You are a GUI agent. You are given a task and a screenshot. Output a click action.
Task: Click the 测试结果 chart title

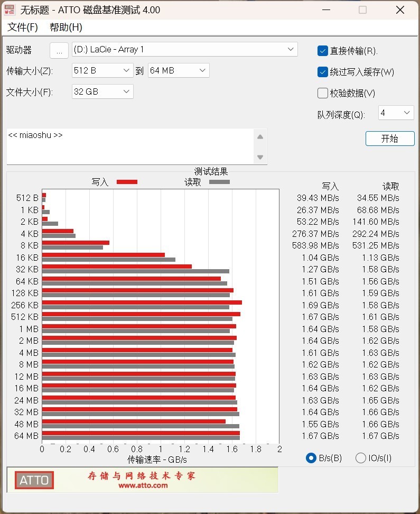[x=211, y=171]
